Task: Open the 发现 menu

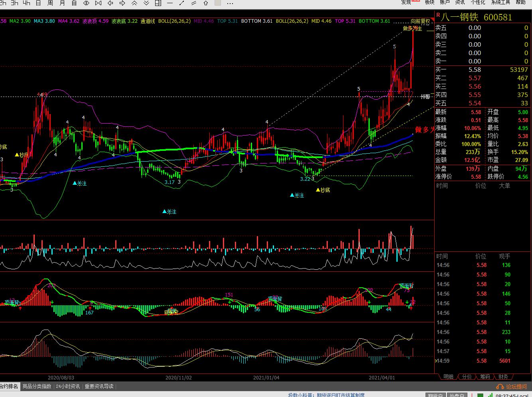Action: click(406, 2)
